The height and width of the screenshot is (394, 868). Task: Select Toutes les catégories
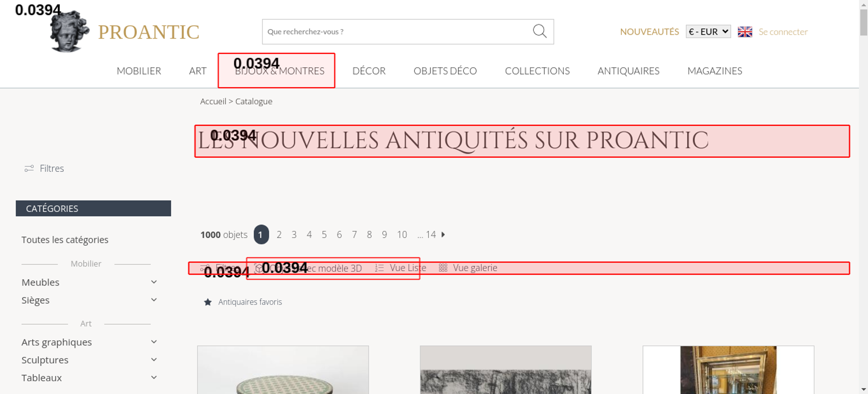coord(65,240)
